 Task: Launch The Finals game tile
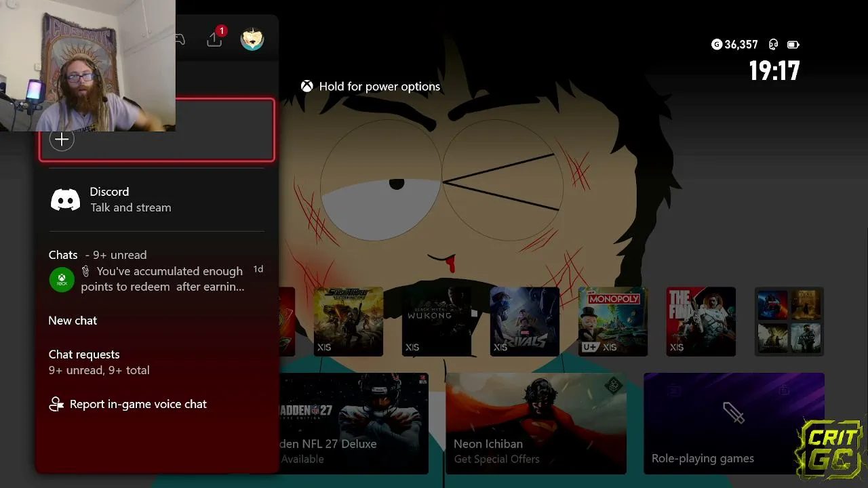click(701, 321)
